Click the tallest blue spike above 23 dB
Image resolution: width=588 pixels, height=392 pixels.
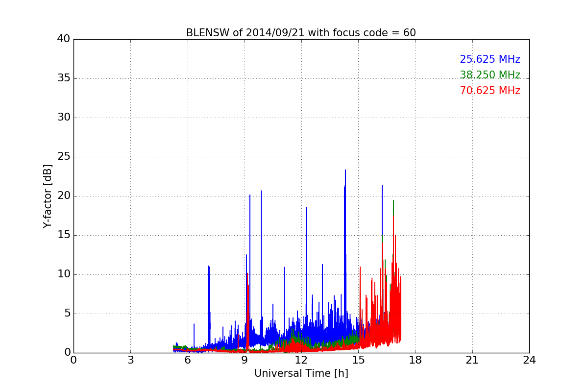[345, 171]
